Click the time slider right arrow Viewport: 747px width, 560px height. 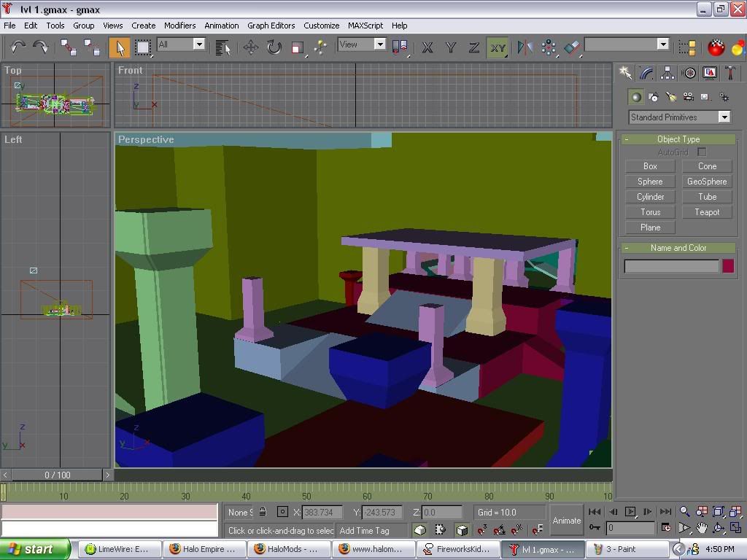108,475
